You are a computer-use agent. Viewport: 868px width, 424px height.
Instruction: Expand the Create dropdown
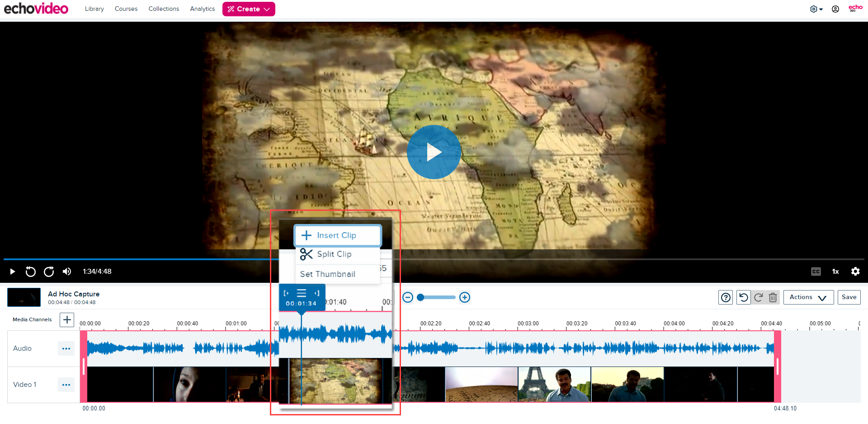click(x=249, y=9)
